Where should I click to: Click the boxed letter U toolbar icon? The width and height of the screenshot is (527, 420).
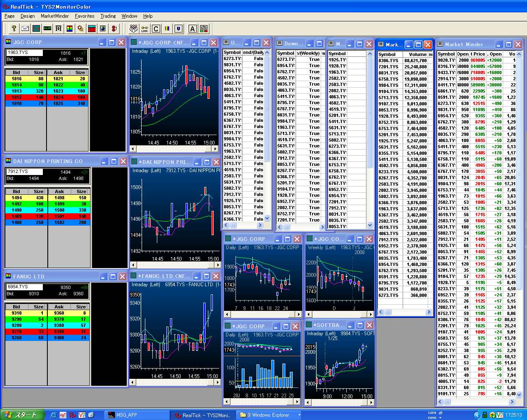178,28
